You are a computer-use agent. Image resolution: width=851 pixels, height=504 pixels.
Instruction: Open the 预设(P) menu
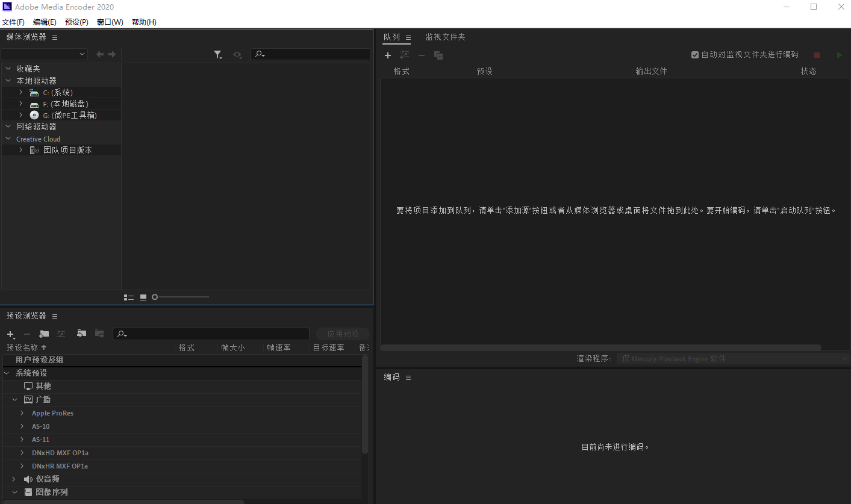coord(76,22)
